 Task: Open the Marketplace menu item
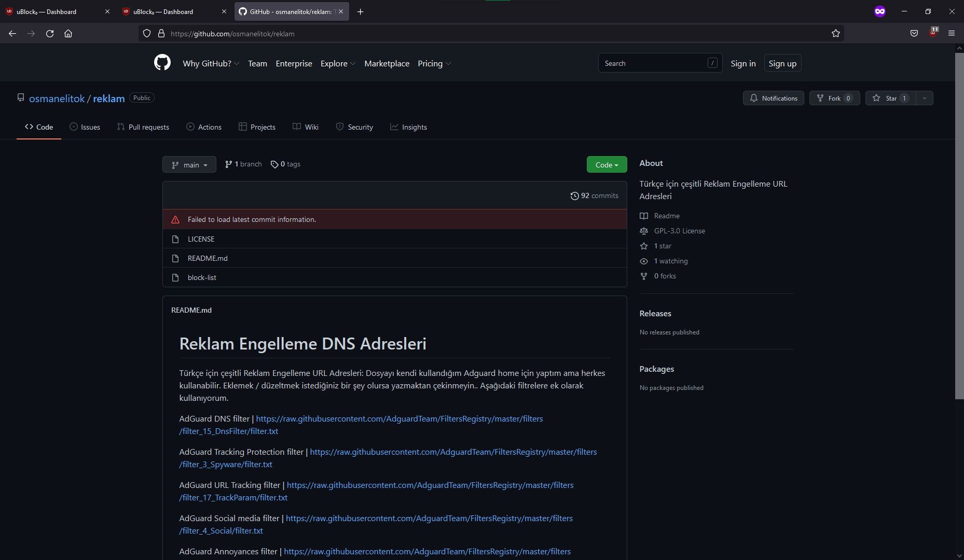click(x=387, y=63)
